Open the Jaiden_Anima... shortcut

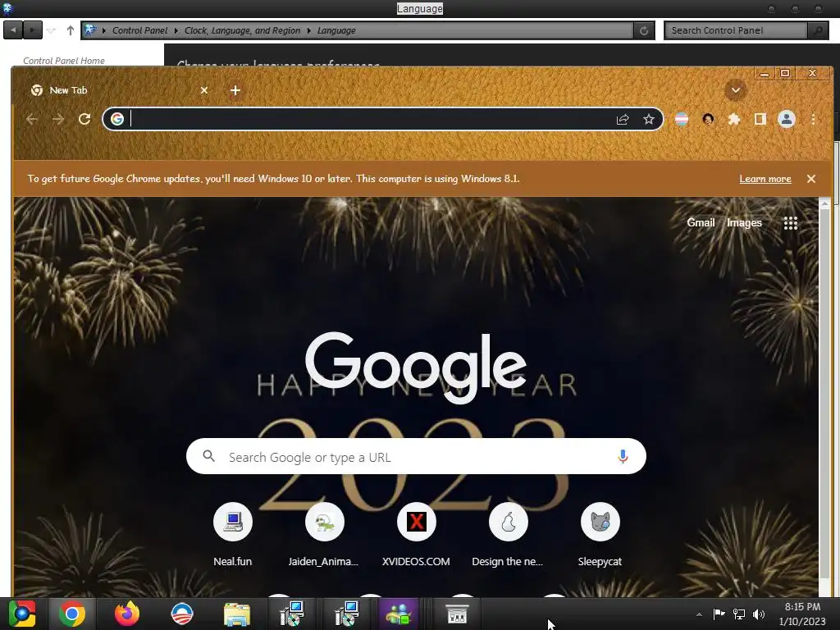tap(324, 535)
